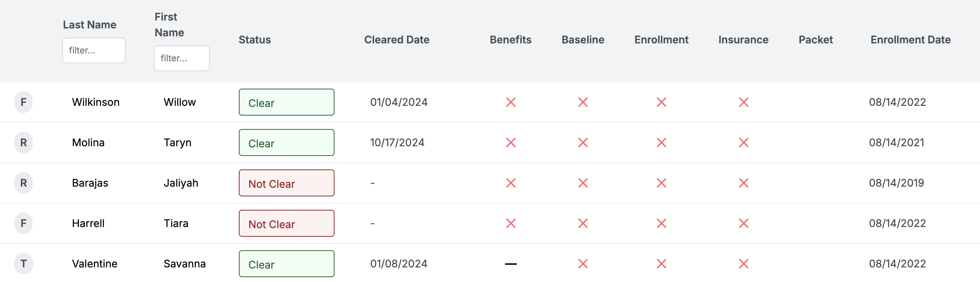Screen dimensions: 980x282
Task: Click the F badge beside Wilkinson
Action: [24, 102]
